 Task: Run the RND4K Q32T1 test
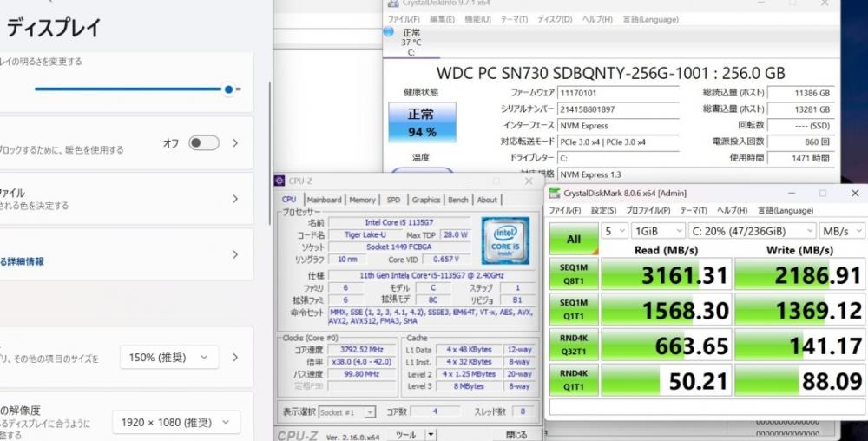click(574, 345)
